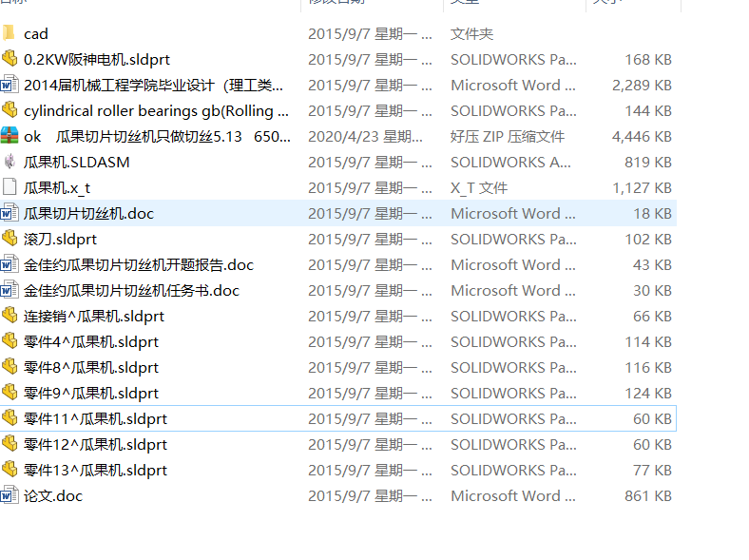Click the 861 KB size cell
Screen dimensions: 749x560
(x=648, y=496)
